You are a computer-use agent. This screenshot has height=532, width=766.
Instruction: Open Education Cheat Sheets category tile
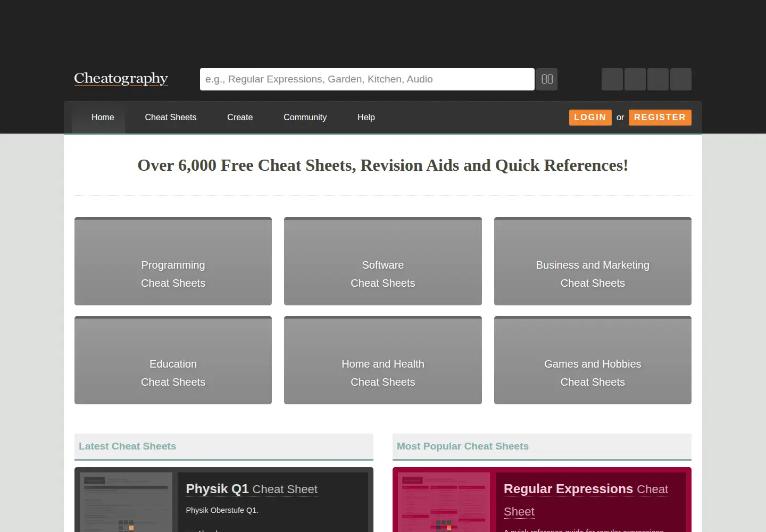[173, 360]
